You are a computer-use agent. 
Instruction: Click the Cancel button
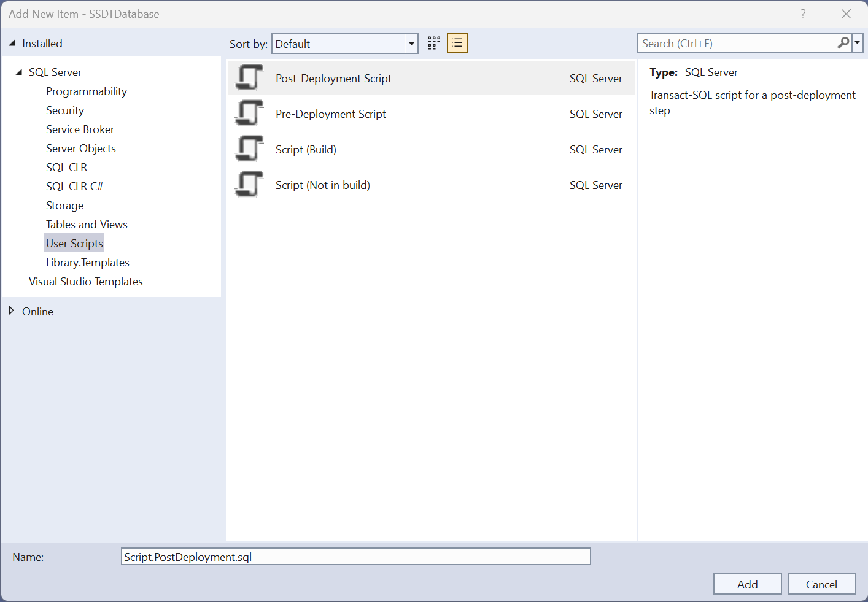click(821, 584)
